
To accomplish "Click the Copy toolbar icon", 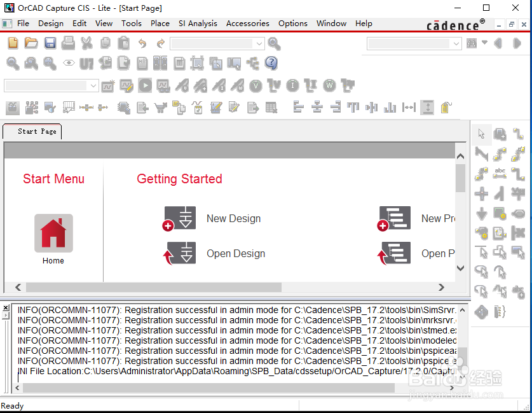I will pos(106,43).
